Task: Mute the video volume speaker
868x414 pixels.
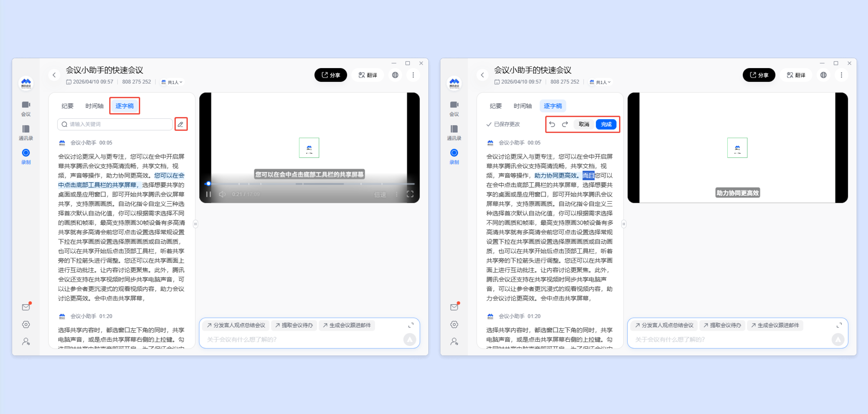Action: tap(222, 194)
